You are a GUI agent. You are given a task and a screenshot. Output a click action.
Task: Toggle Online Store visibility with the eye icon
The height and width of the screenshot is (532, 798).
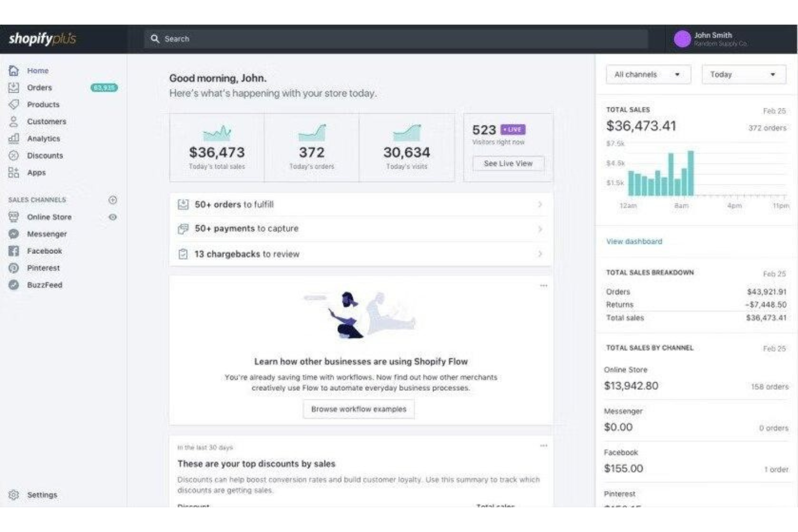pyautogui.click(x=112, y=217)
